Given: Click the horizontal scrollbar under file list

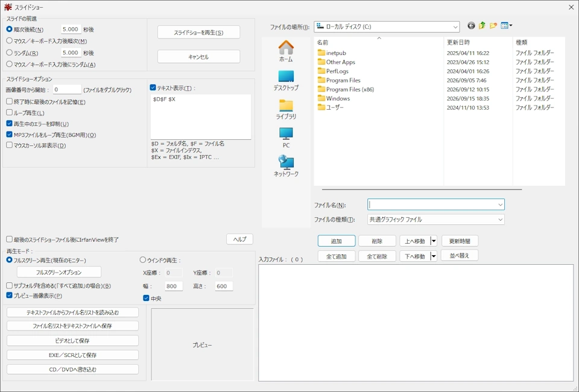Looking at the screenshot, I should coord(422,189).
